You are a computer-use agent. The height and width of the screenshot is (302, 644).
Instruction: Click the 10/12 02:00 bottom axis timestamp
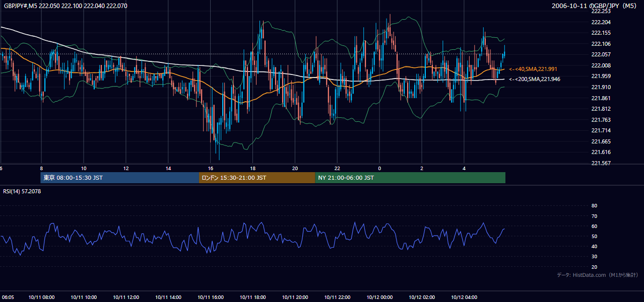(422, 297)
